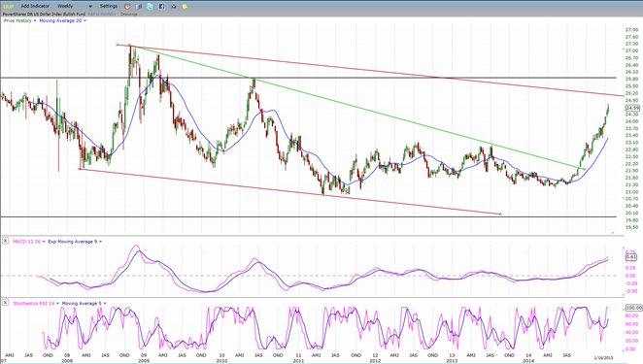Click the 19.50 price axis label
Image resolution: width=643 pixels, height=364 pixels.
pos(631,227)
